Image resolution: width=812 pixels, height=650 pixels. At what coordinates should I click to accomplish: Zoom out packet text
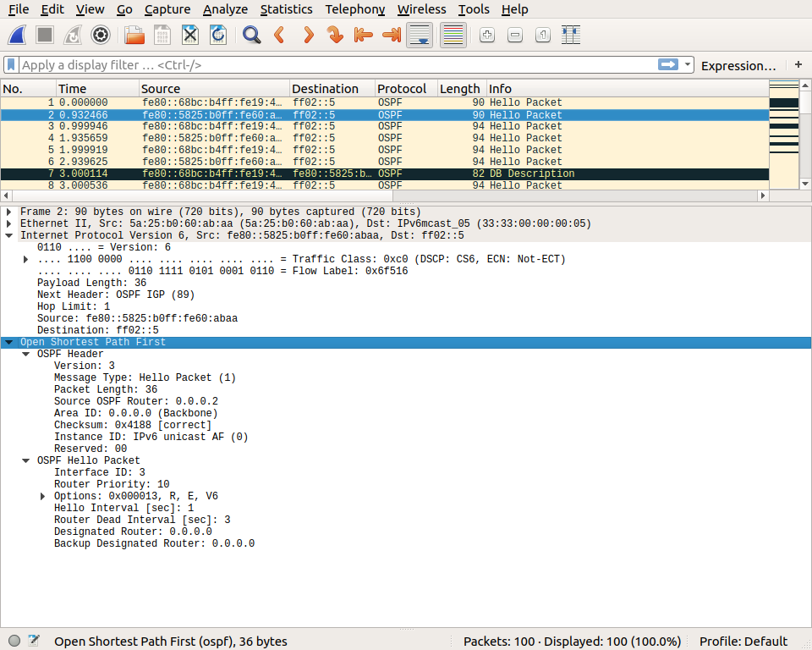(515, 36)
